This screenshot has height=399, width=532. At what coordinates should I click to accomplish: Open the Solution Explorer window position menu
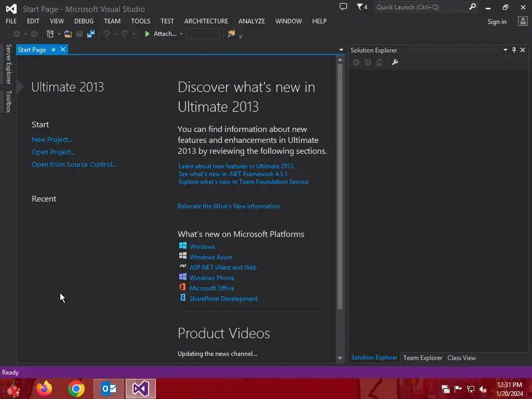505,50
